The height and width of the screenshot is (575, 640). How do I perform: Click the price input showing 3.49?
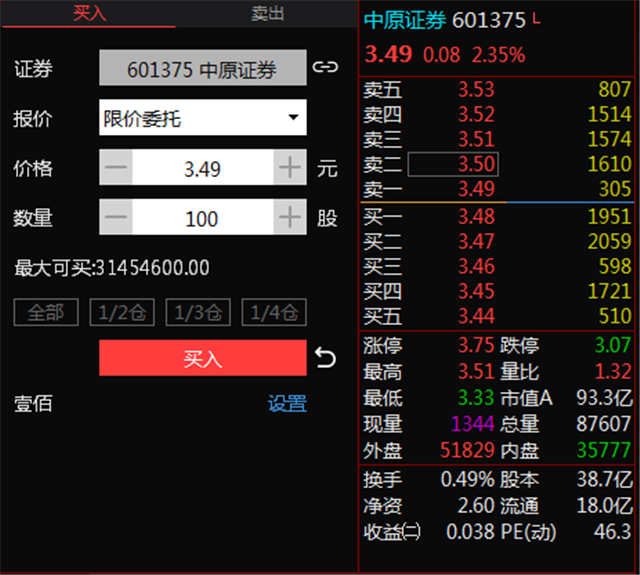203,167
